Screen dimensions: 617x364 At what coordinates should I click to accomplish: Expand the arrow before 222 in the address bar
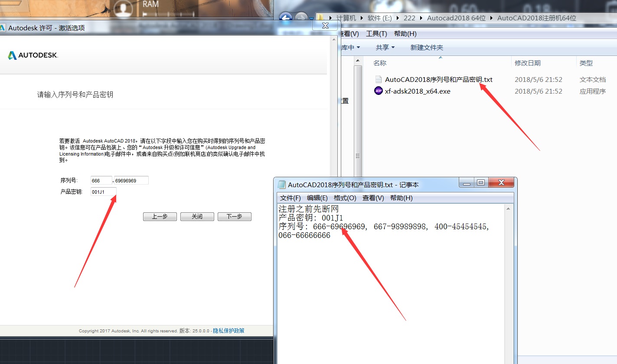pyautogui.click(x=398, y=18)
